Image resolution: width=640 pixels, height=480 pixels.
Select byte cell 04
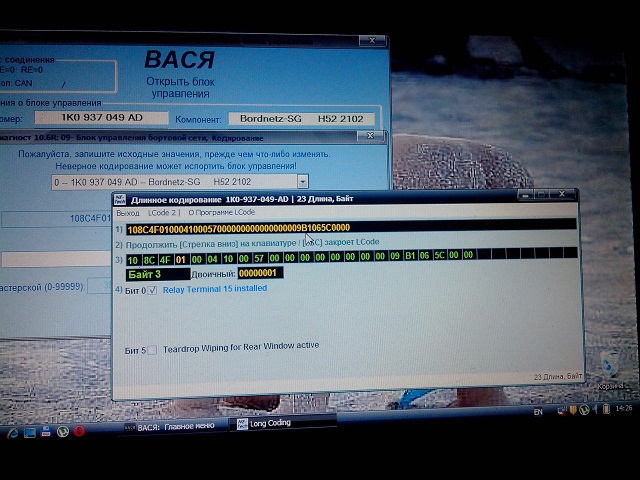point(212,259)
